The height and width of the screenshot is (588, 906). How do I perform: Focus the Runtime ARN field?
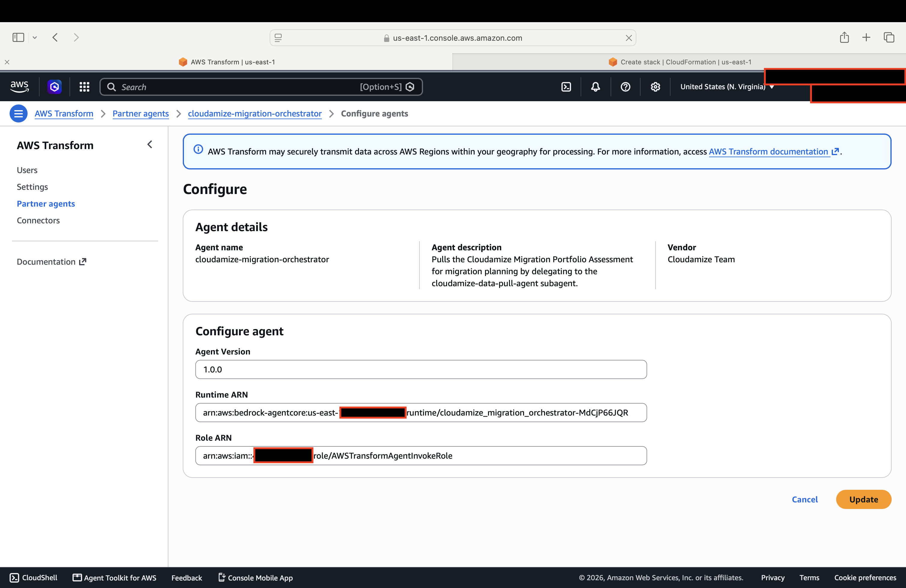click(x=421, y=413)
